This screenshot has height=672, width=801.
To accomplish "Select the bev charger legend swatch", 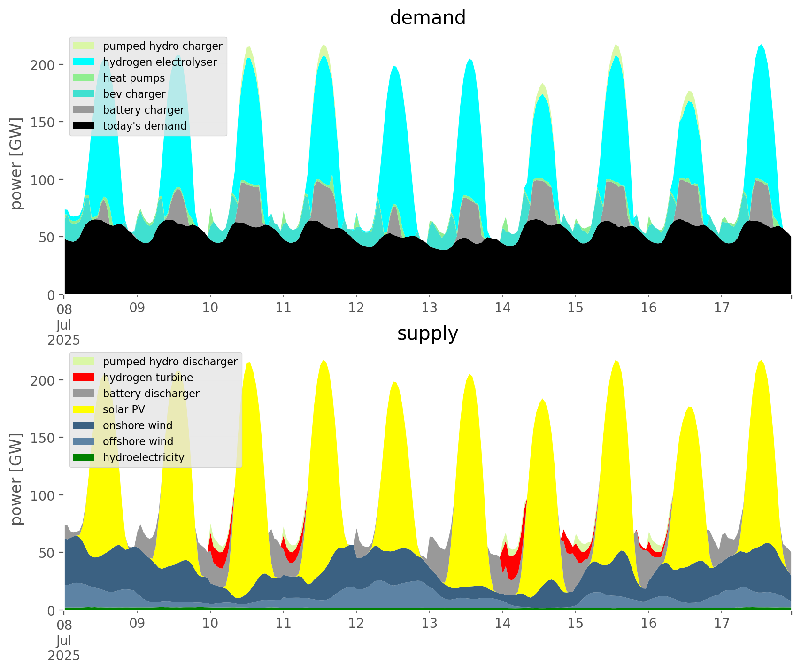I will [84, 94].
